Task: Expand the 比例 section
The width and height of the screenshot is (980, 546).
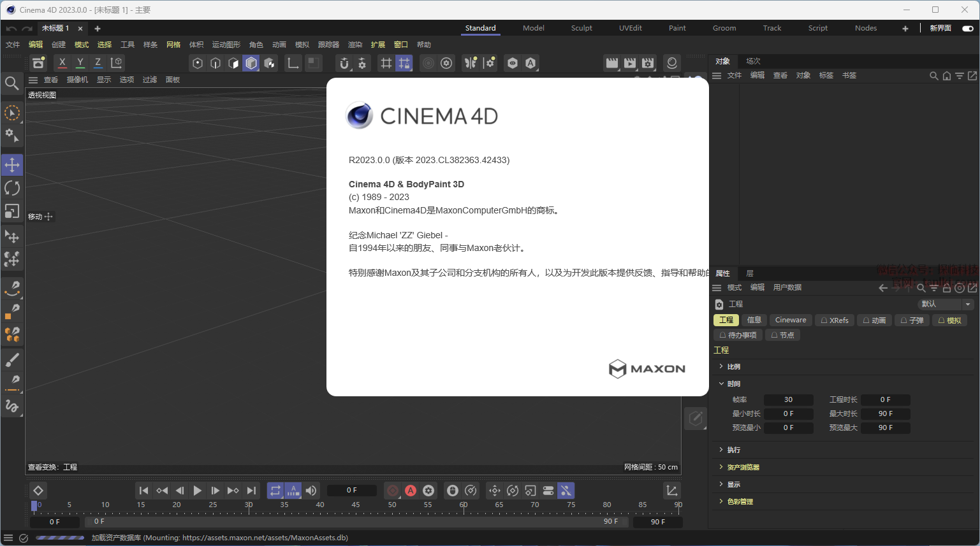Action: (733, 367)
